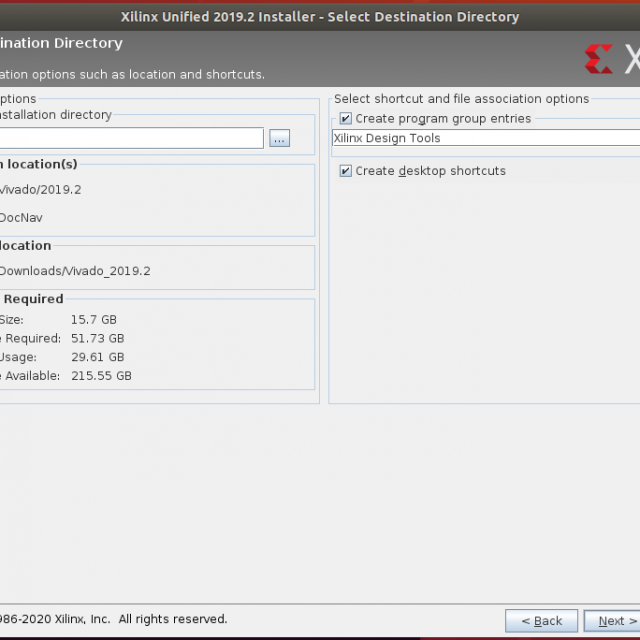Proceed by pressing the Next button
Viewport: 640px width, 640px height.
pyautogui.click(x=611, y=621)
